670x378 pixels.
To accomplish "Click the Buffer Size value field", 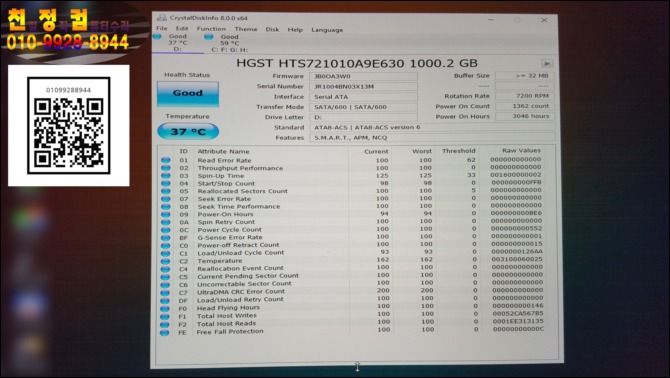I will pyautogui.click(x=524, y=76).
